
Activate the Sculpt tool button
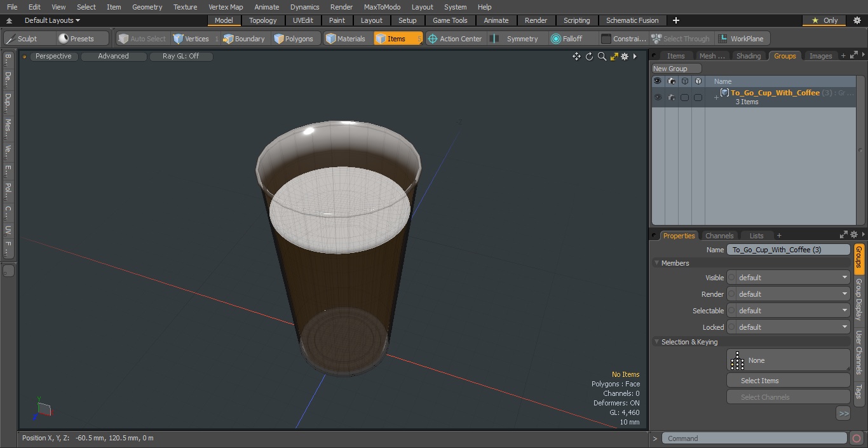pos(28,39)
